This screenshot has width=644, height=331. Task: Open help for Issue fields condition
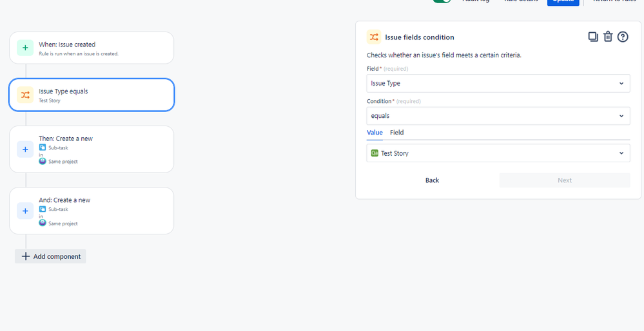(x=623, y=37)
